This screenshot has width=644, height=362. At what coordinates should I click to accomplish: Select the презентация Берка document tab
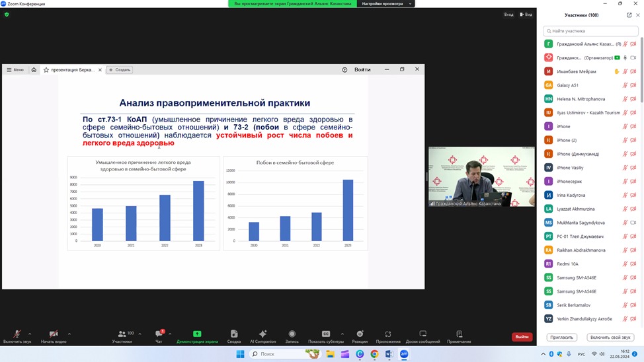(71, 69)
